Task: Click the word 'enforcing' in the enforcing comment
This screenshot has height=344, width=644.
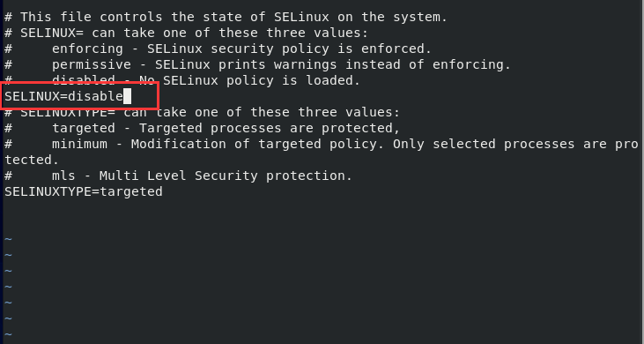Action: coord(87,49)
